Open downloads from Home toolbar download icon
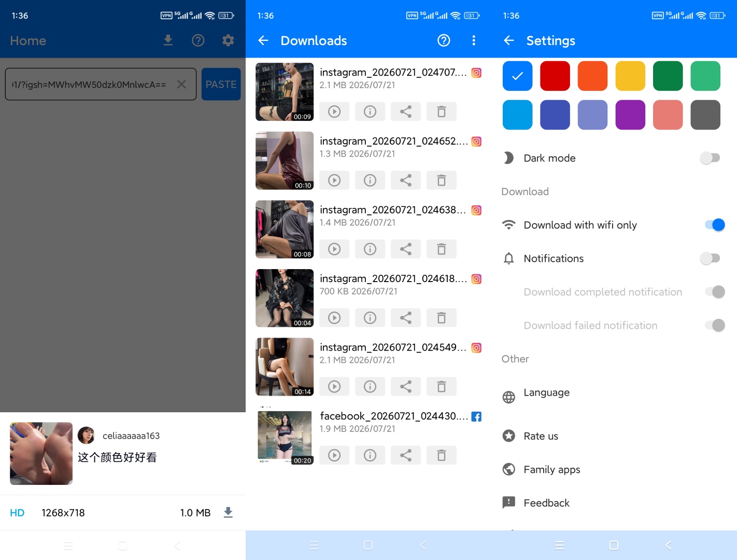This screenshot has height=560, width=737. click(x=168, y=40)
